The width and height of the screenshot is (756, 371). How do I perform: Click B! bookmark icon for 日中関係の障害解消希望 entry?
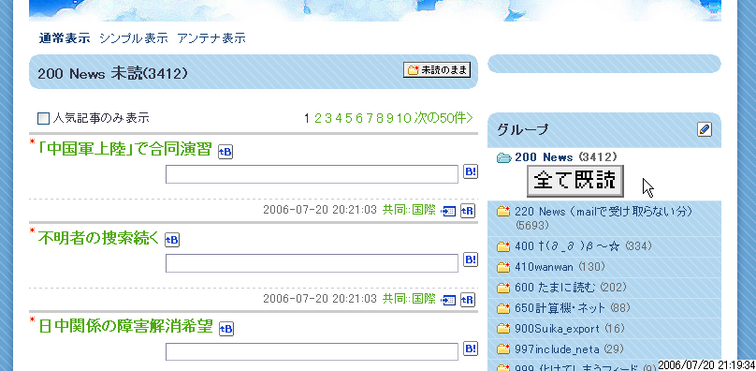[x=470, y=349]
